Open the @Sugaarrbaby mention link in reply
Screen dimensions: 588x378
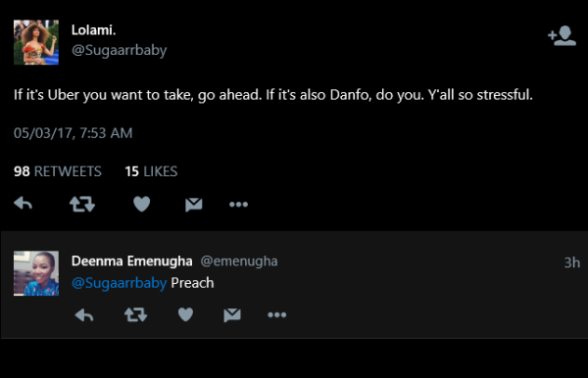pyautogui.click(x=119, y=283)
